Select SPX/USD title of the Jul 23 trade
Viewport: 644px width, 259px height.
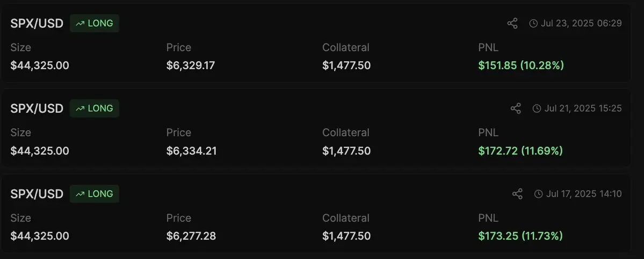(37, 24)
